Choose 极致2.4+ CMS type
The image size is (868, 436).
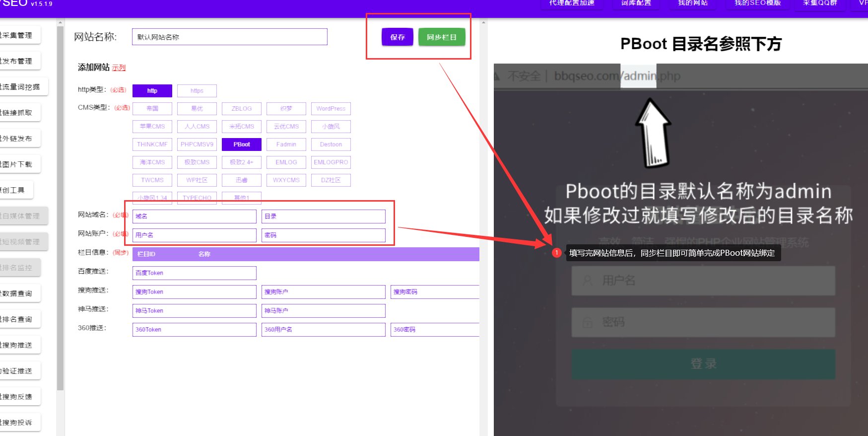(242, 162)
